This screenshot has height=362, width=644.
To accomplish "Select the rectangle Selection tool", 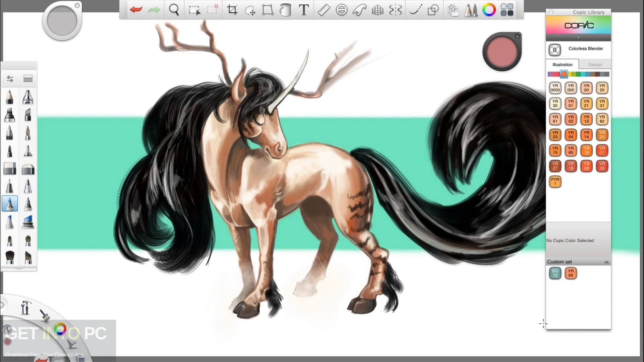I will click(x=194, y=10).
